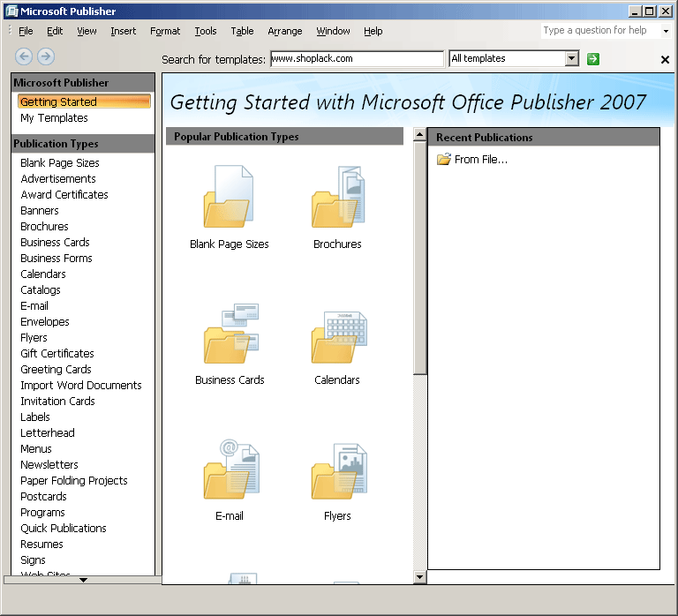678x616 pixels.
Task: Select Envelopes in the sidebar list
Action: point(44,321)
